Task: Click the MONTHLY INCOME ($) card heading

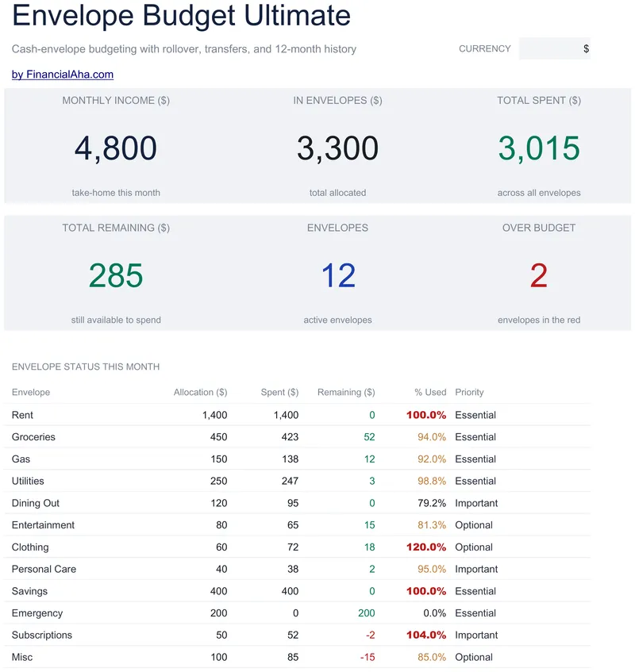Action: pos(116,100)
